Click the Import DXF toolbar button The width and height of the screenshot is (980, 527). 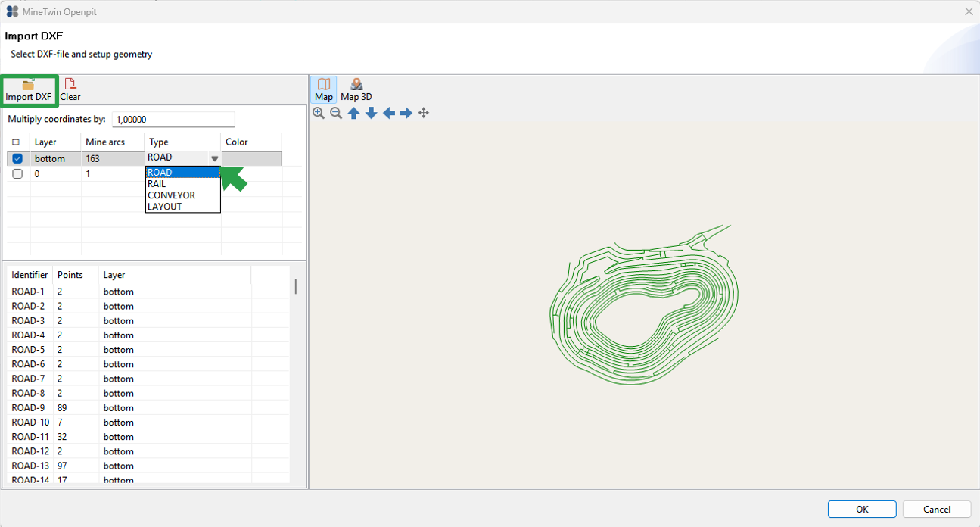pos(29,90)
